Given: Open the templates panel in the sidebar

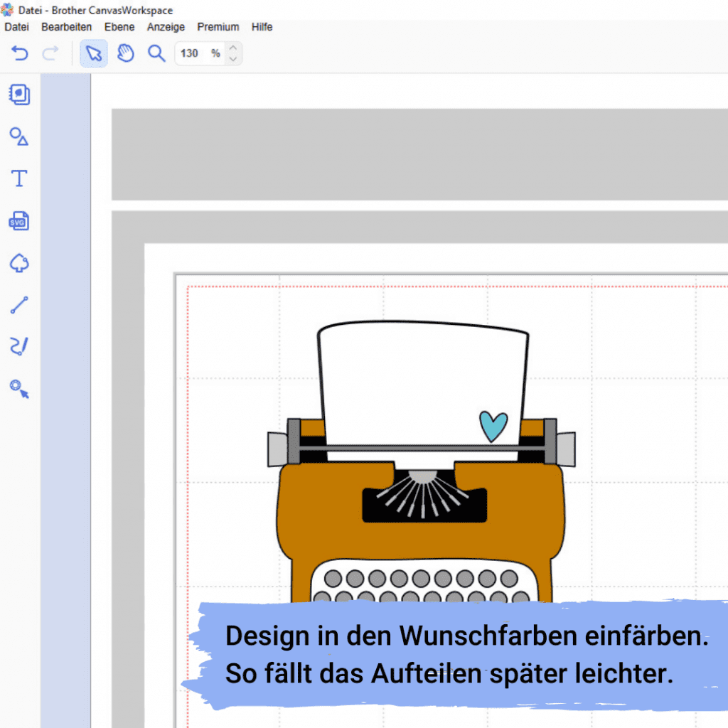Looking at the screenshot, I should click(x=18, y=95).
